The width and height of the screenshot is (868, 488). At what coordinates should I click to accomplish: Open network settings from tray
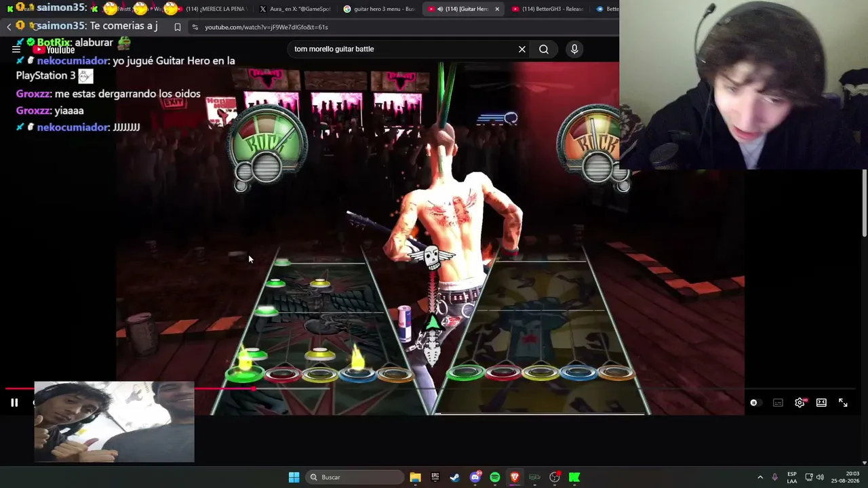pyautogui.click(x=808, y=477)
